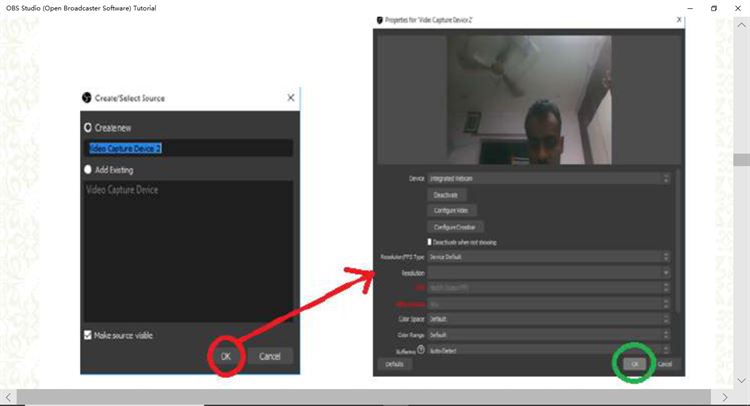The height and width of the screenshot is (406, 750).
Task: Click the Configure Video button
Action: [x=451, y=210]
